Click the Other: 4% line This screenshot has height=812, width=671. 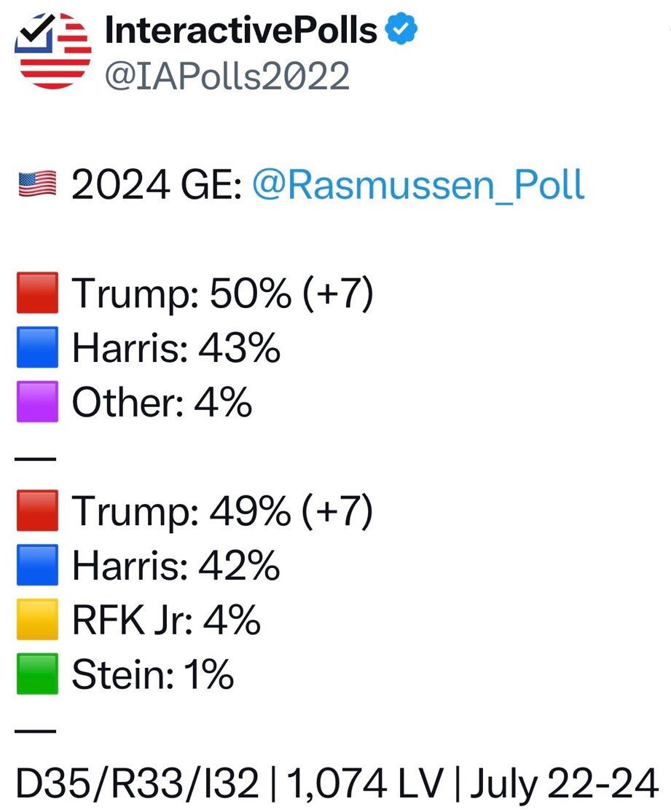(162, 403)
